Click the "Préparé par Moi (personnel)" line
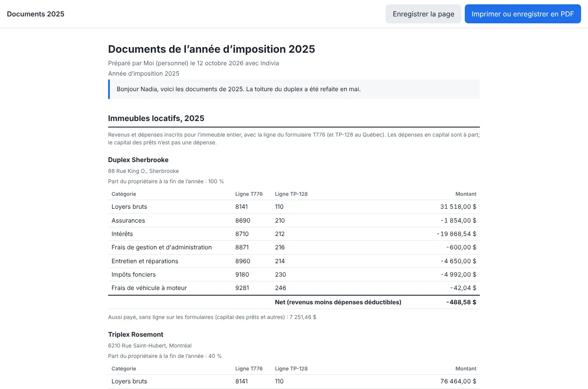Image resolution: width=588 pixels, height=389 pixels. [193, 63]
